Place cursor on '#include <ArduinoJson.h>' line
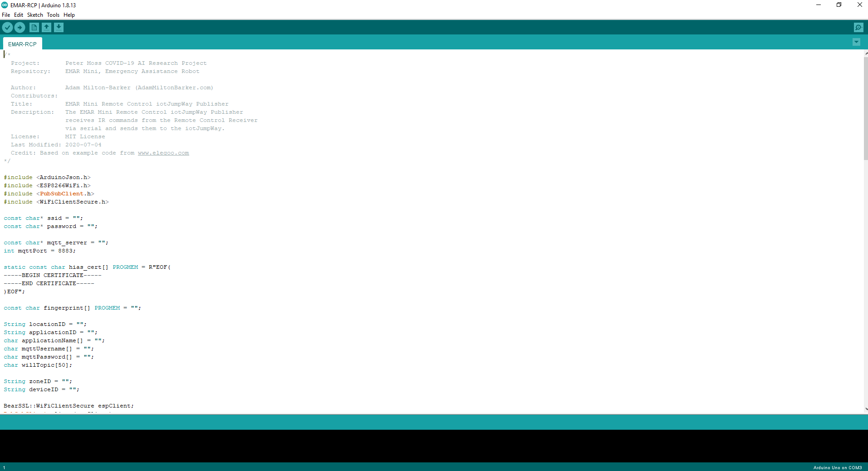The image size is (868, 471). click(x=47, y=178)
